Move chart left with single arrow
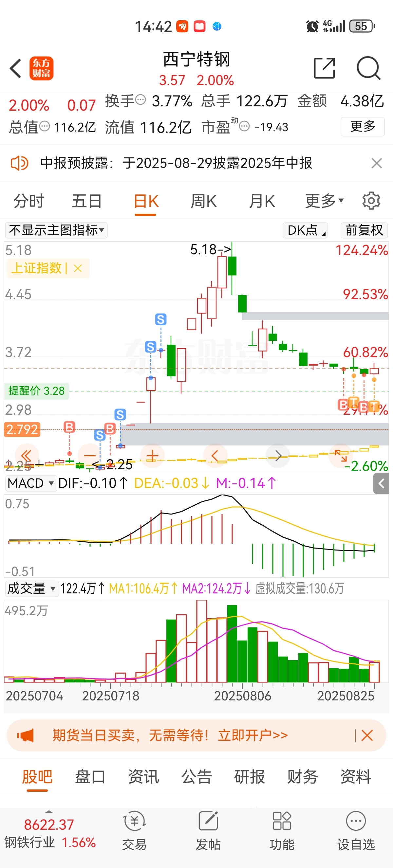Viewport: 393px width, 868px height. coord(215,456)
